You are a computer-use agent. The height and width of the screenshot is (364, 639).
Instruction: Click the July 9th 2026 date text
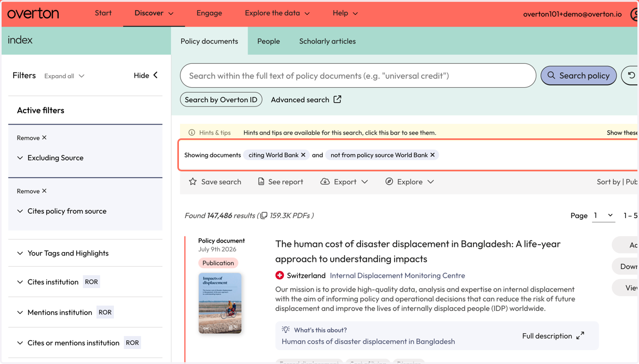coord(217,249)
